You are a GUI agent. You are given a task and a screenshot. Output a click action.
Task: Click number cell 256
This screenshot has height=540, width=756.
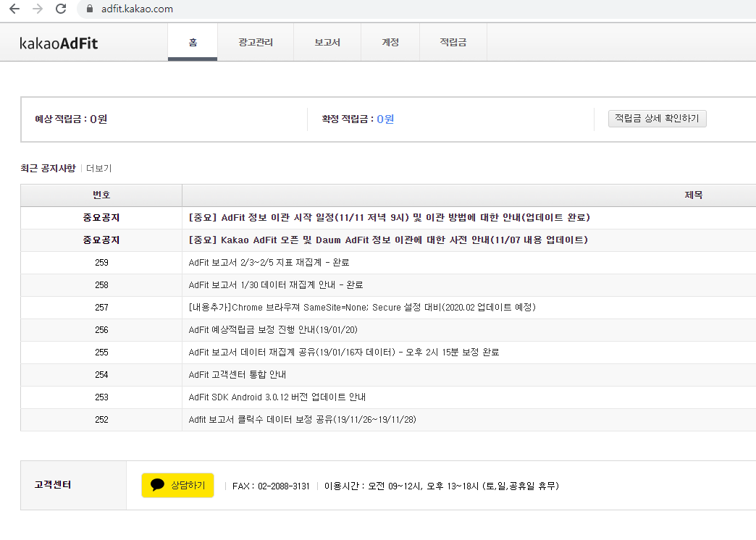coord(101,330)
